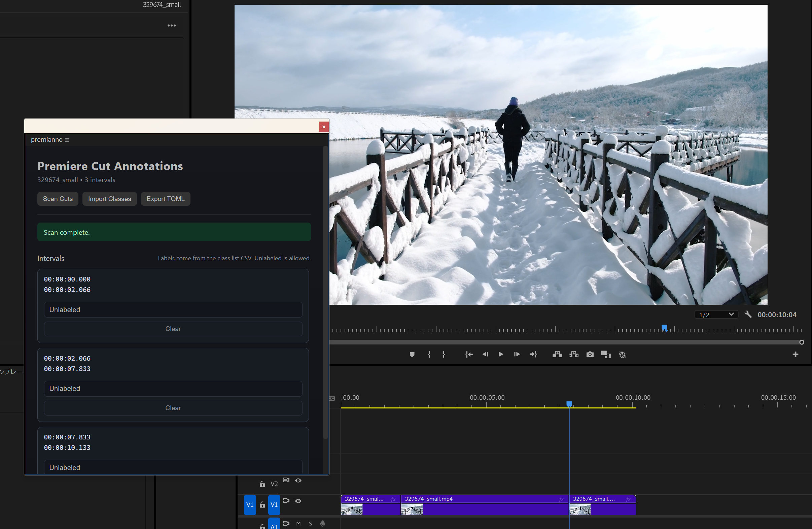Image resolution: width=812 pixels, height=529 pixels.
Task: Click the program monitor playhead marker
Action: click(665, 328)
